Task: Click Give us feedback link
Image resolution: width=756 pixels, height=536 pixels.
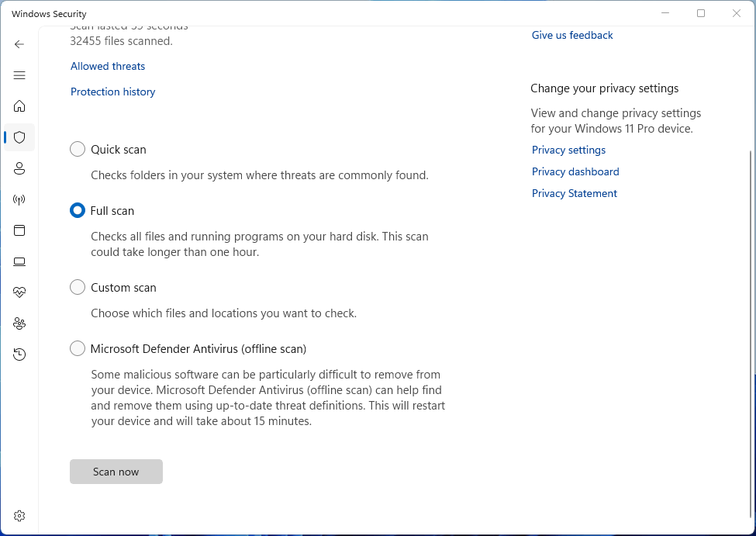Action: tap(571, 35)
